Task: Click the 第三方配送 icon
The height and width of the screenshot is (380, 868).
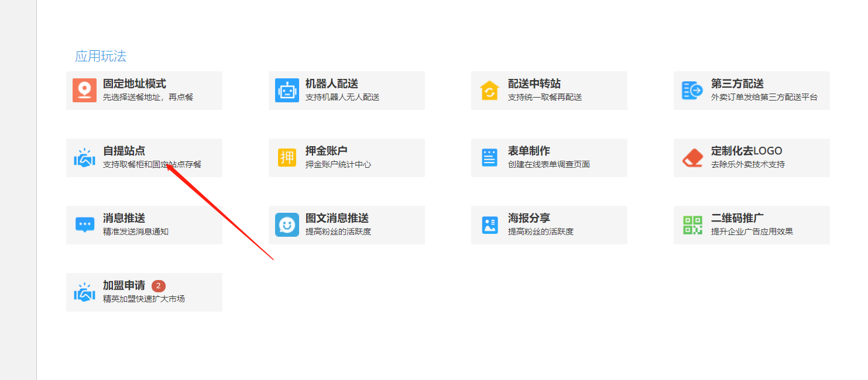Action: [692, 90]
